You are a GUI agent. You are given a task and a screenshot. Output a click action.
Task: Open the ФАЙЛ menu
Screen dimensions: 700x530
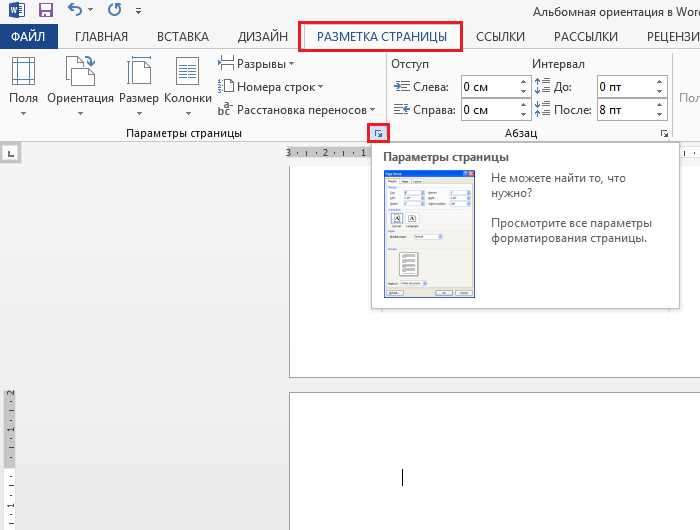coord(29,37)
